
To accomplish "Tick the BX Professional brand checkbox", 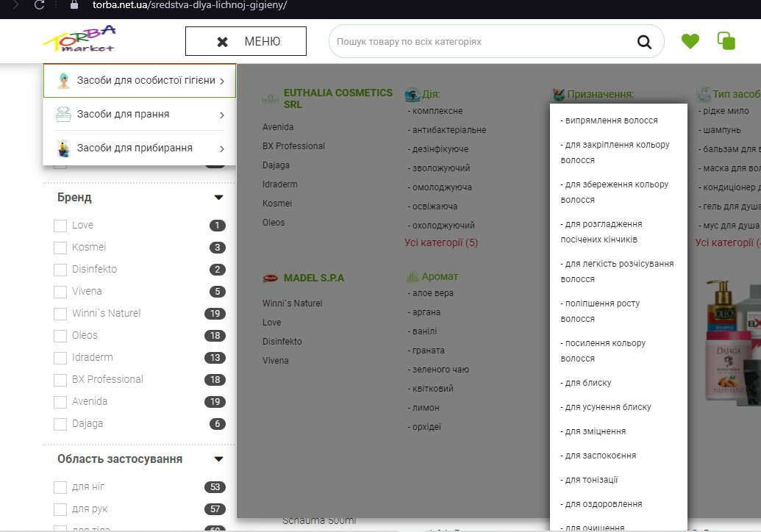I will click(x=60, y=380).
